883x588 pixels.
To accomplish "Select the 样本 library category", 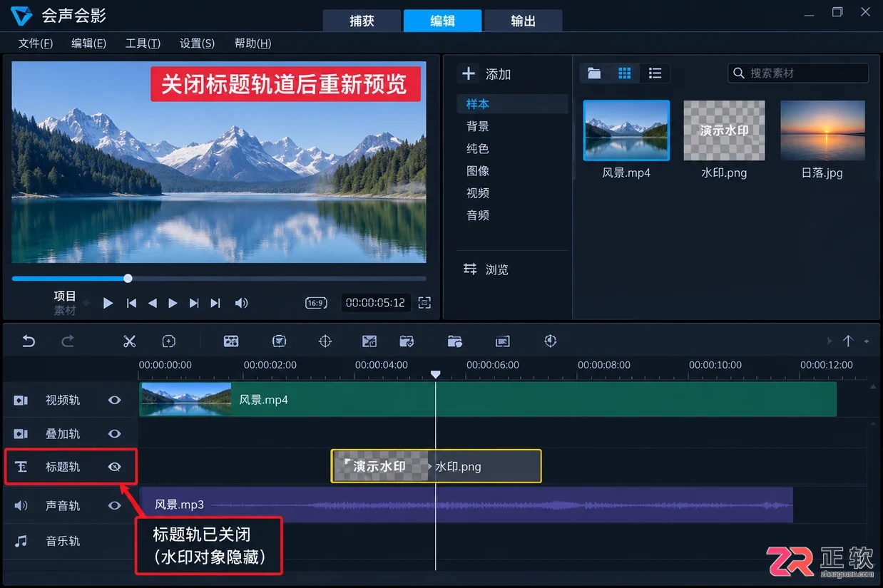I will pos(512,104).
